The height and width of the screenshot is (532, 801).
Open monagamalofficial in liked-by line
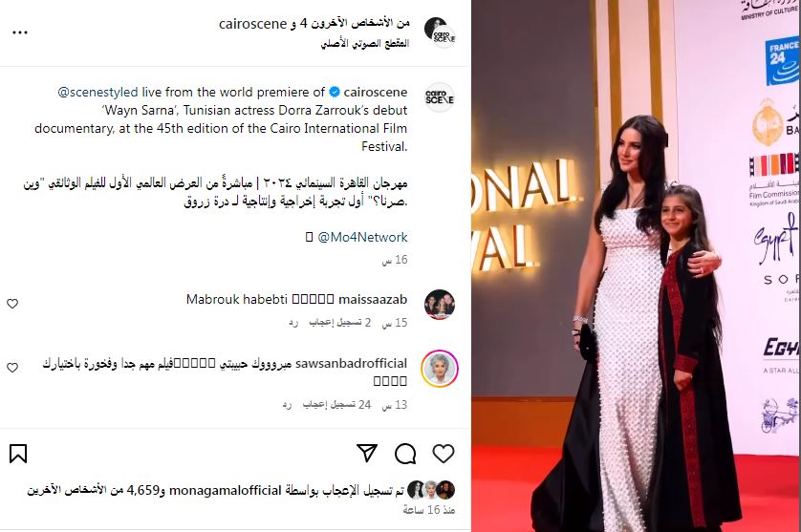pos(226,490)
